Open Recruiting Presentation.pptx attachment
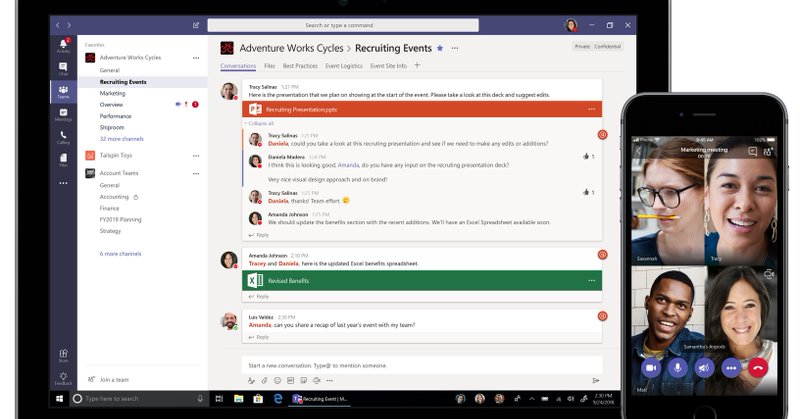The image size is (800, 419). coord(422,109)
